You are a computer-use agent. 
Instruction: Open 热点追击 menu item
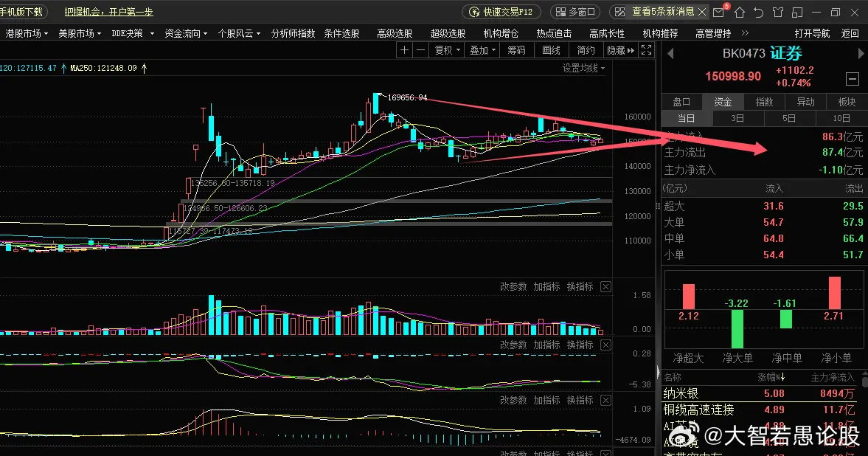[x=554, y=33]
